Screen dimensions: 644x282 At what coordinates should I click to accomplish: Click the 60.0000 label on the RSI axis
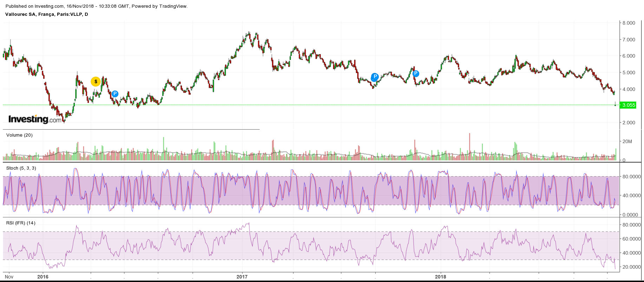click(632, 239)
